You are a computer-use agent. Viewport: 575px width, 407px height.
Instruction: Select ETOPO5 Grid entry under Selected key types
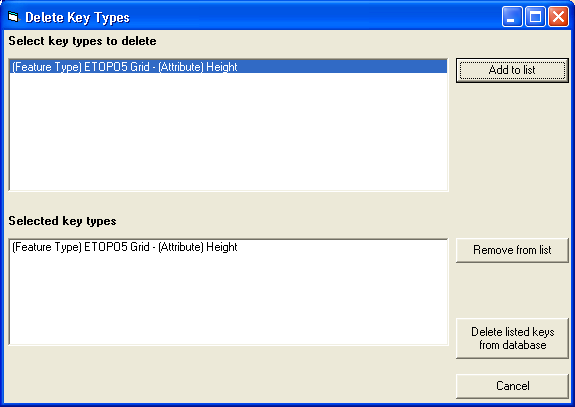pos(228,247)
